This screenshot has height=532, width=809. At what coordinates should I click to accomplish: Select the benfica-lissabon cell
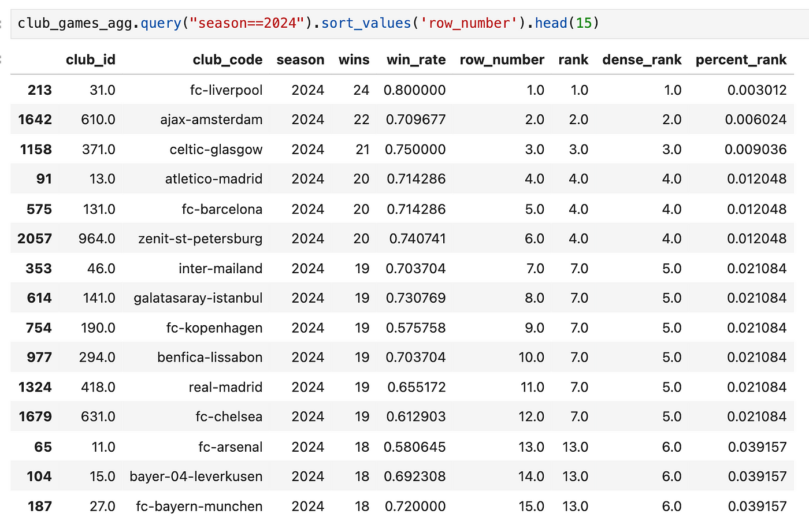point(210,358)
